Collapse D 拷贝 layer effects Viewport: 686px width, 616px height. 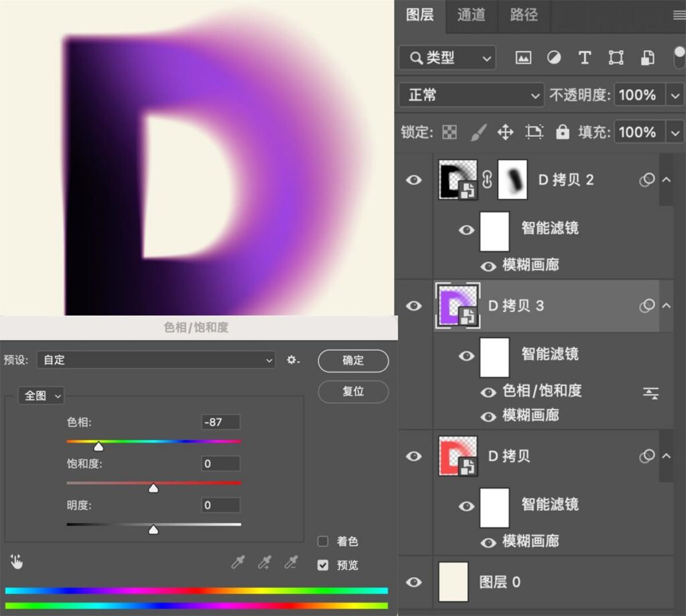[667, 456]
